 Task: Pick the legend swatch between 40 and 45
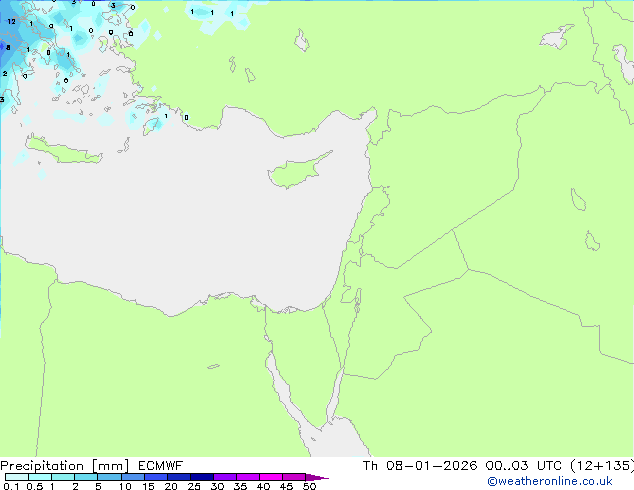pyautogui.click(x=271, y=477)
